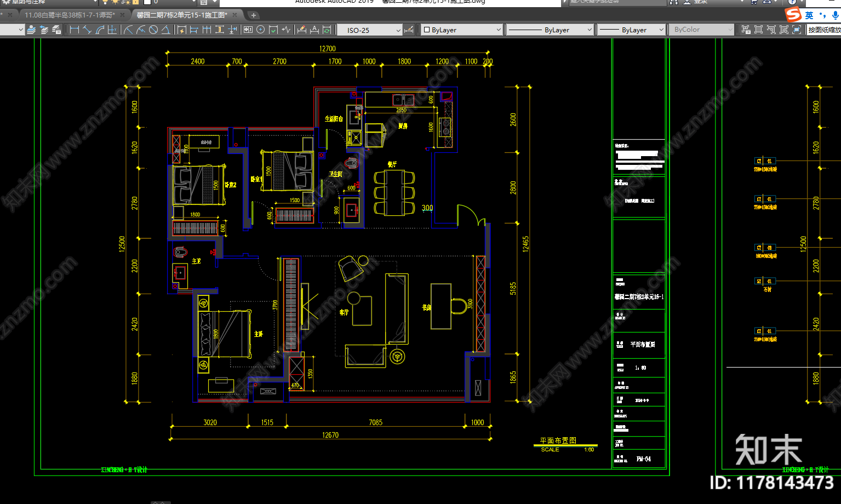Select the Dimension Text Edit tool
Viewport: 841px width, 504px height.
click(x=314, y=30)
